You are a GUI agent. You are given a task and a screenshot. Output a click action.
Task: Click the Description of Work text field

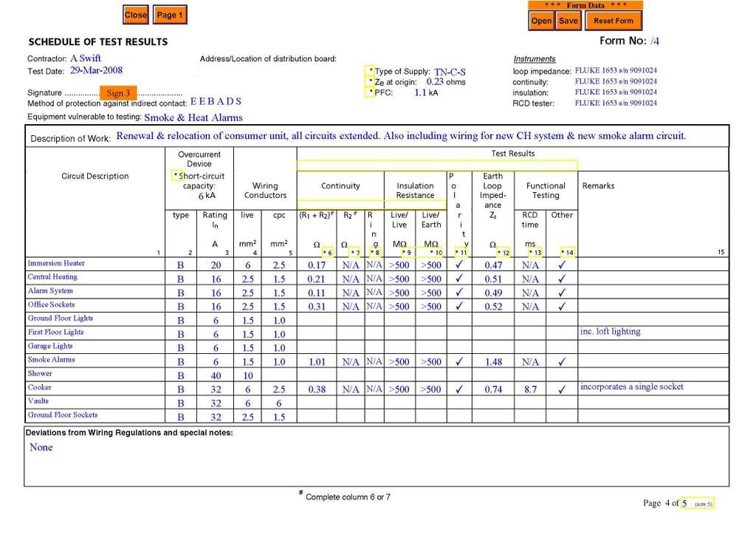click(401, 136)
